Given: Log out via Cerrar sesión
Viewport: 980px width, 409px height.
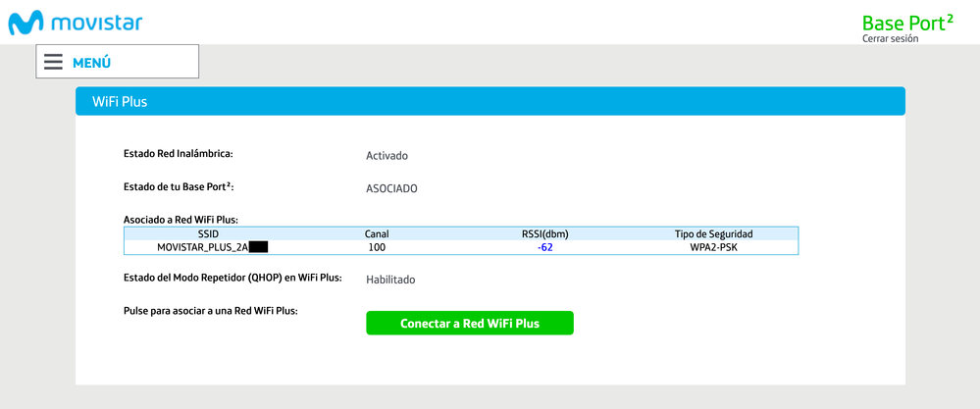Looking at the screenshot, I should [x=890, y=39].
